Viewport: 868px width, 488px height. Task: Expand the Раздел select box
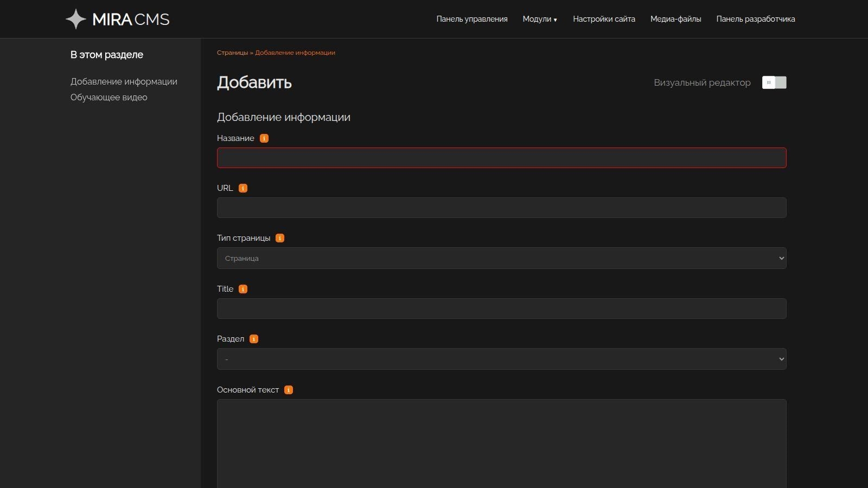[x=501, y=359]
